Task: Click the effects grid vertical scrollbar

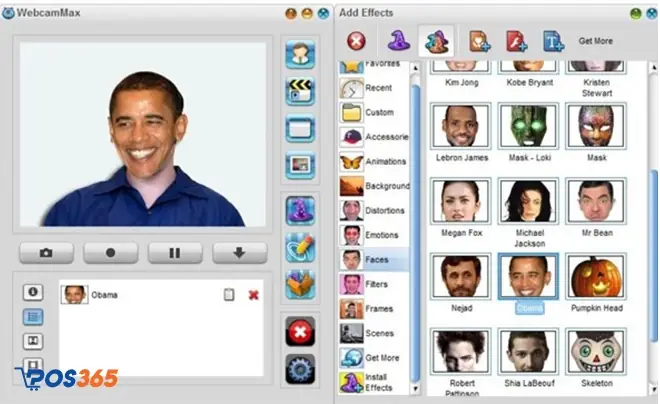Action: (654, 256)
